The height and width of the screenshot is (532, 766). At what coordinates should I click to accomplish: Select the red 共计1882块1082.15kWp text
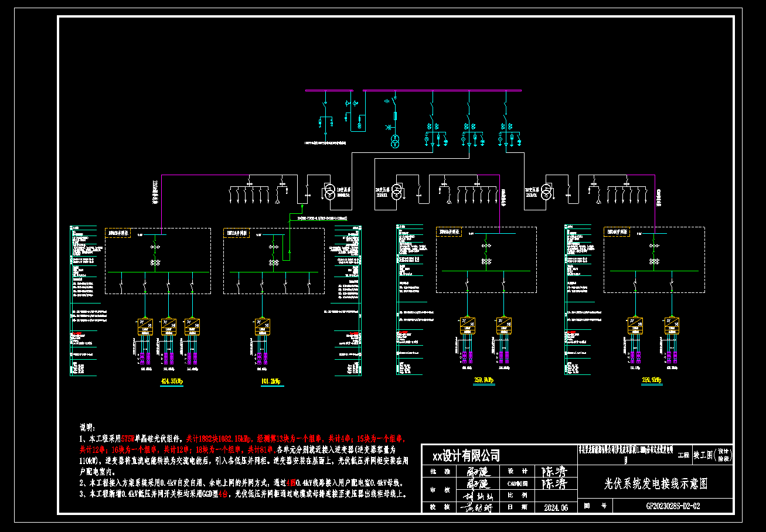[219, 438]
